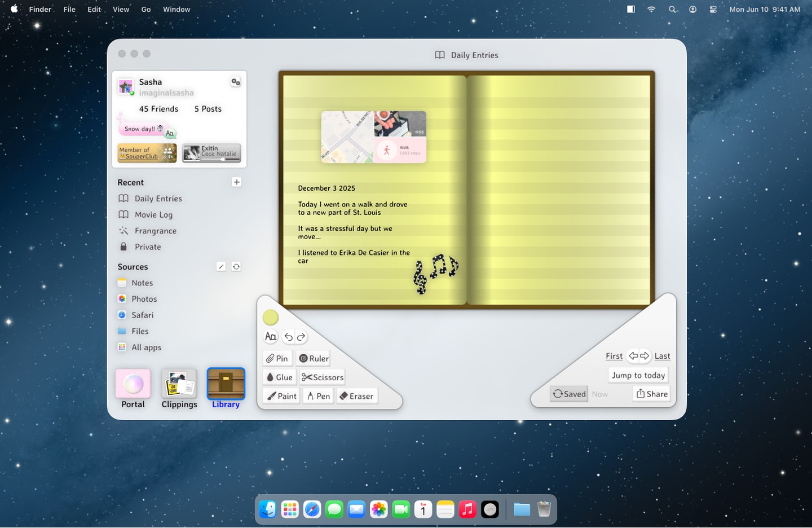Go to the First entry

coord(614,356)
